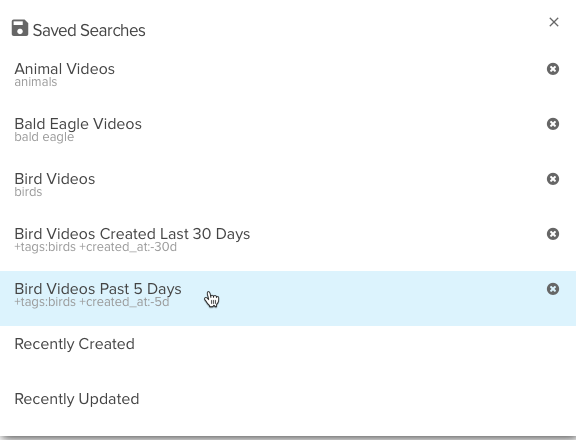Image resolution: width=576 pixels, height=440 pixels.
Task: Delete the Animal Videos saved search
Action: pyautogui.click(x=553, y=69)
